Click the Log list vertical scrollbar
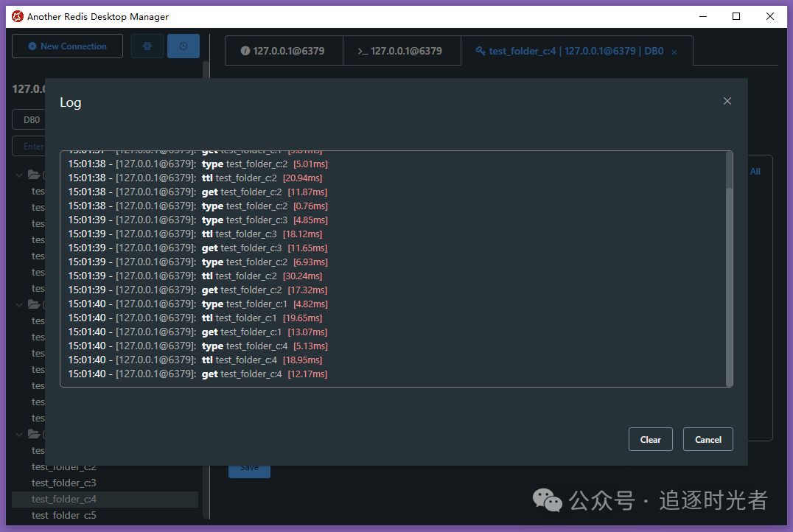 (729, 286)
